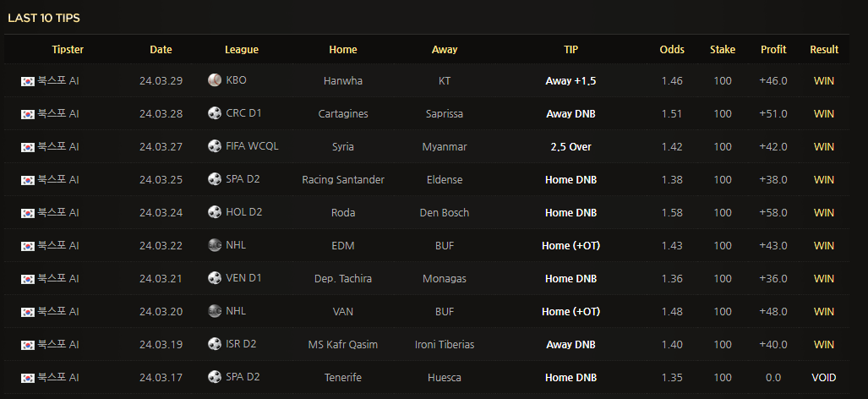Sort by the Date column header
This screenshot has height=399, width=868.
click(x=161, y=50)
